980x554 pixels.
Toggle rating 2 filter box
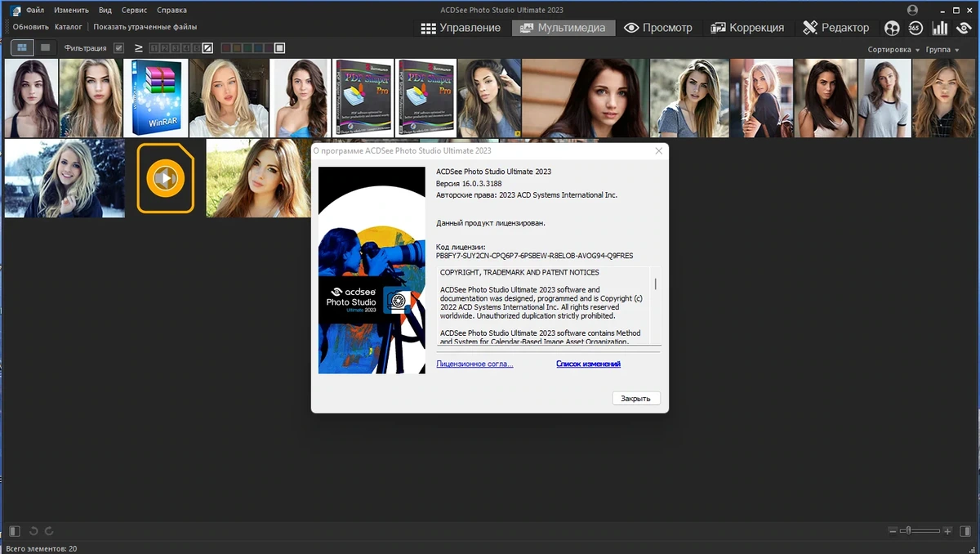coord(164,48)
